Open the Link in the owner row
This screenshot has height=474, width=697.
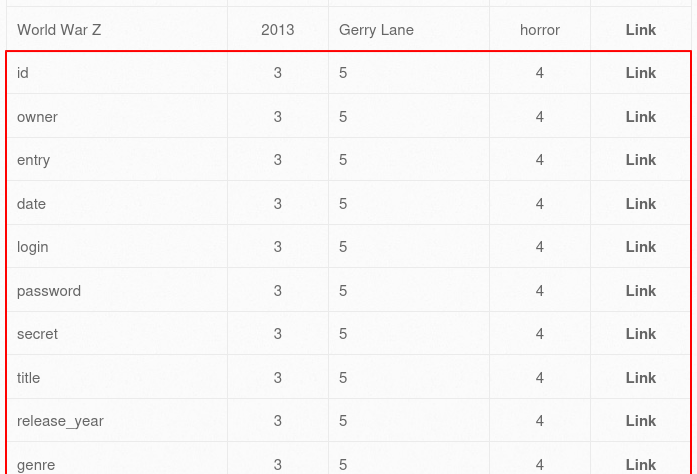point(641,117)
